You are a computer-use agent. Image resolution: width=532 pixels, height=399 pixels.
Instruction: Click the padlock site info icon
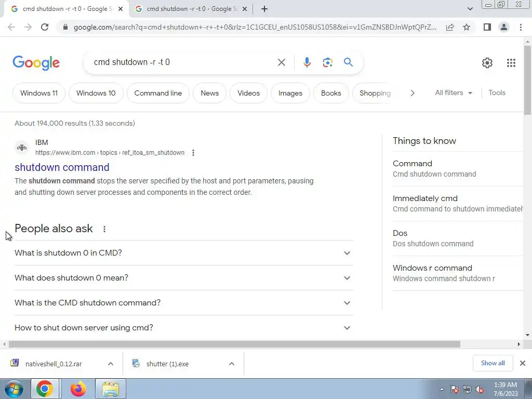65,27
